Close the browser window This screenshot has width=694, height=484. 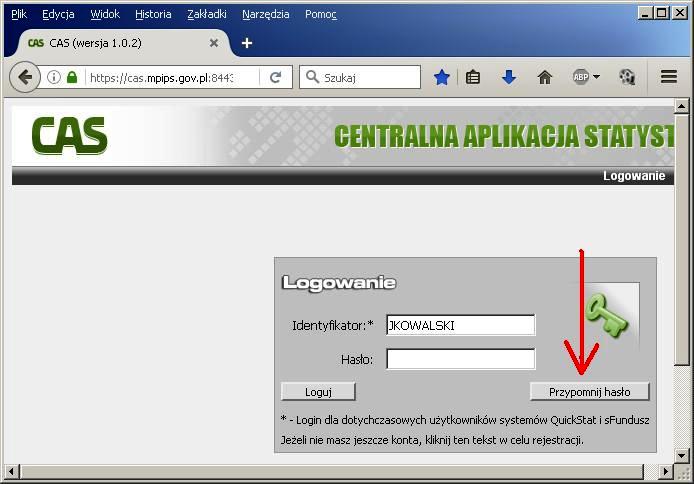(679, 13)
